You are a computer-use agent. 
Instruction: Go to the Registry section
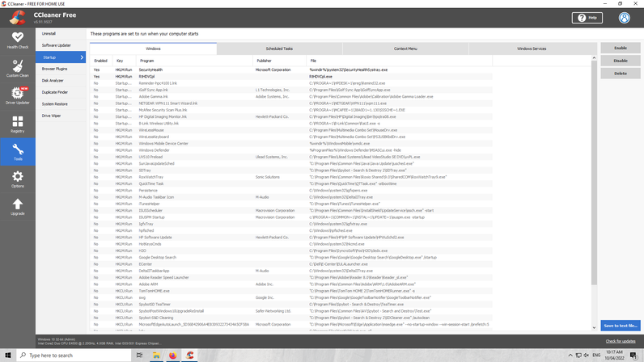click(17, 124)
